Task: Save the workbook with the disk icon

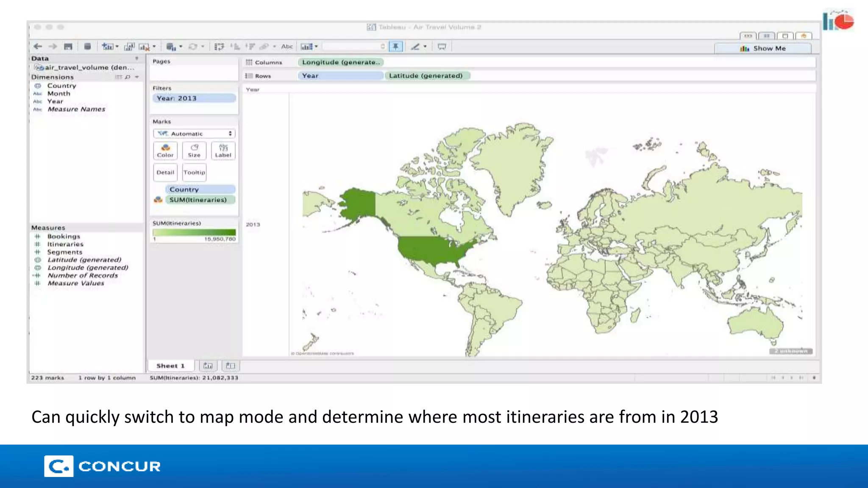Action: point(68,47)
